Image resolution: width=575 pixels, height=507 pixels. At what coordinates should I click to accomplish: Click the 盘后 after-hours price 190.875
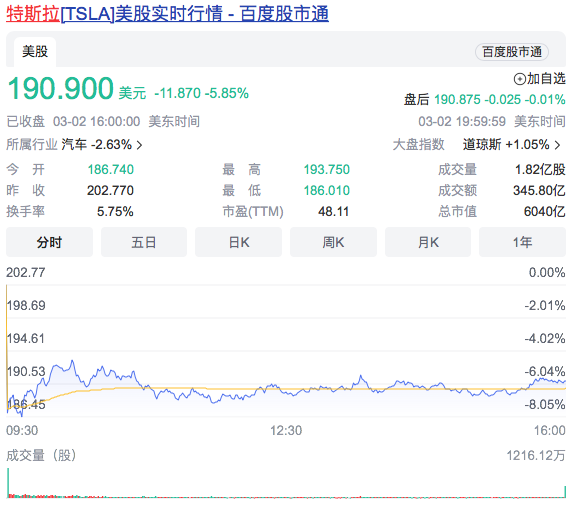[x=457, y=99]
